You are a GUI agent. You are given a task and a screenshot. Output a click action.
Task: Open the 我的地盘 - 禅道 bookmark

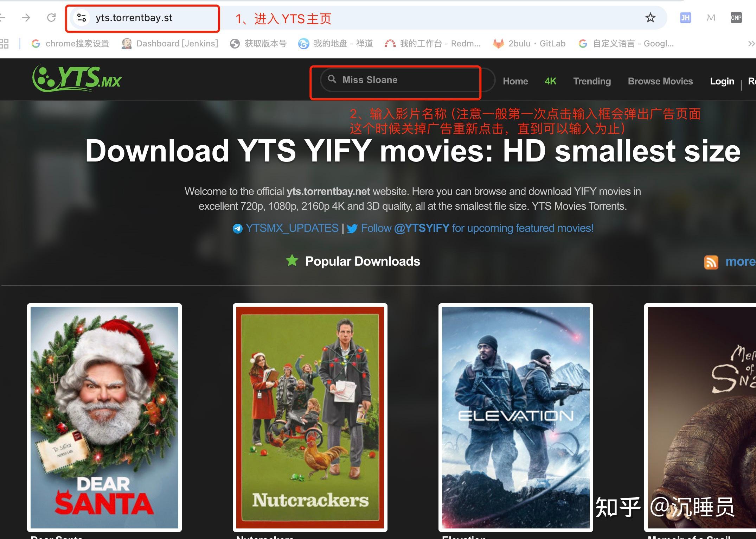tap(336, 44)
